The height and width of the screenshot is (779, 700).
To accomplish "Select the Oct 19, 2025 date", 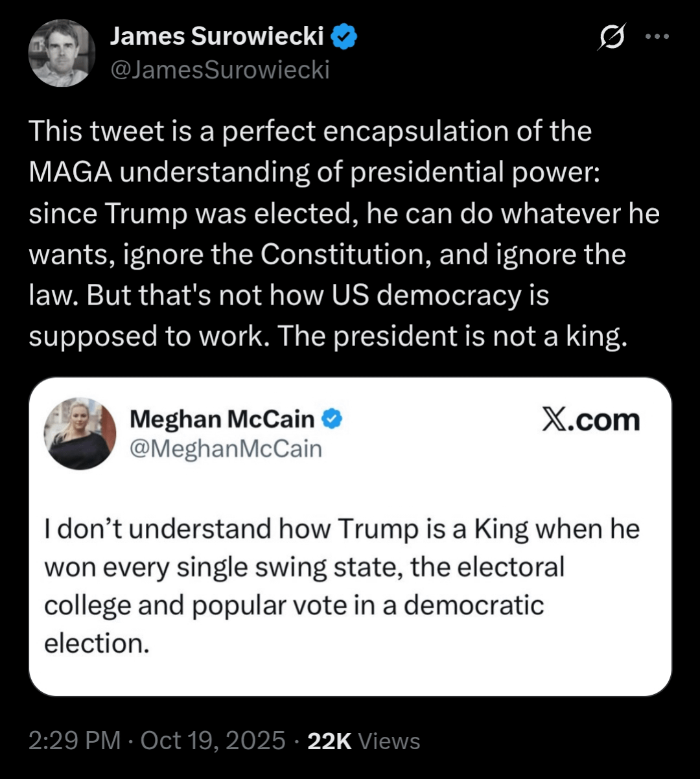I will [211, 740].
